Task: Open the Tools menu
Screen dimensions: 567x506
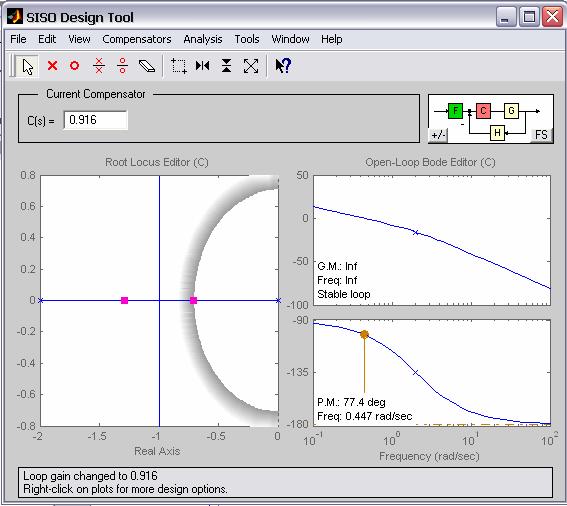Action: point(247,39)
